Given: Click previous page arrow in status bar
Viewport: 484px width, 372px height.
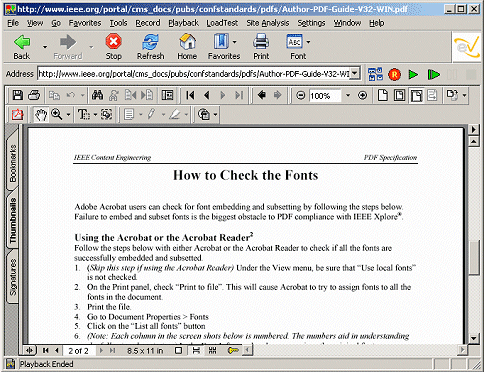Looking at the screenshot, I should (x=57, y=350).
